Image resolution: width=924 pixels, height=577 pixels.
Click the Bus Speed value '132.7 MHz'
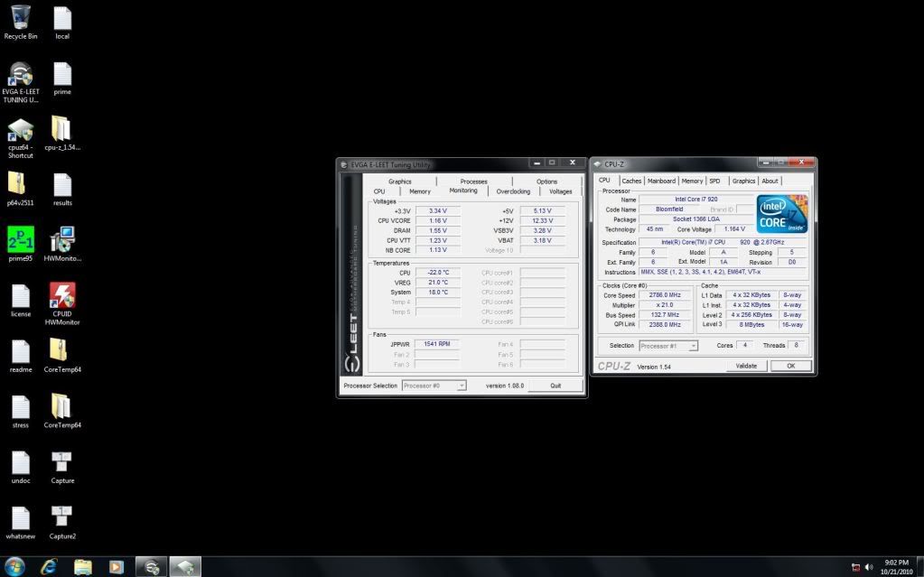665,315
